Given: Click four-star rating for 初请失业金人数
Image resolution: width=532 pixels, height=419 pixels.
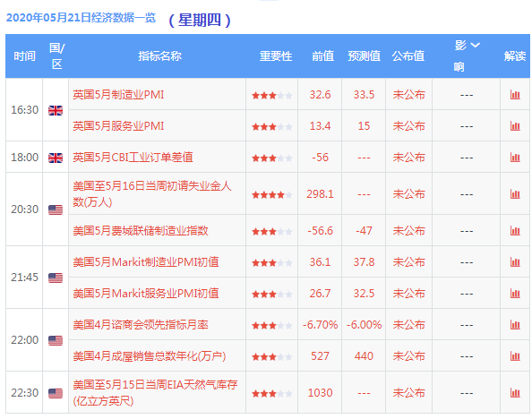Looking at the screenshot, I should coord(271,195).
